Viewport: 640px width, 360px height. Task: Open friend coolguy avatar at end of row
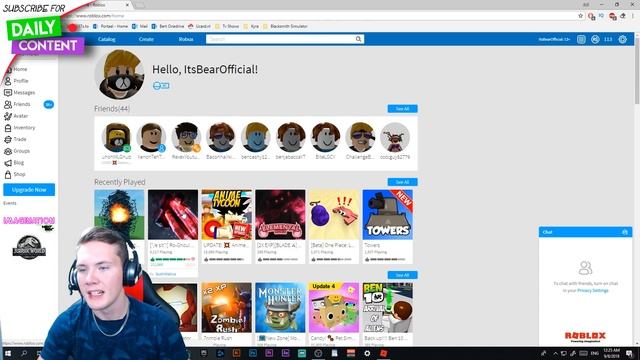(x=395, y=137)
